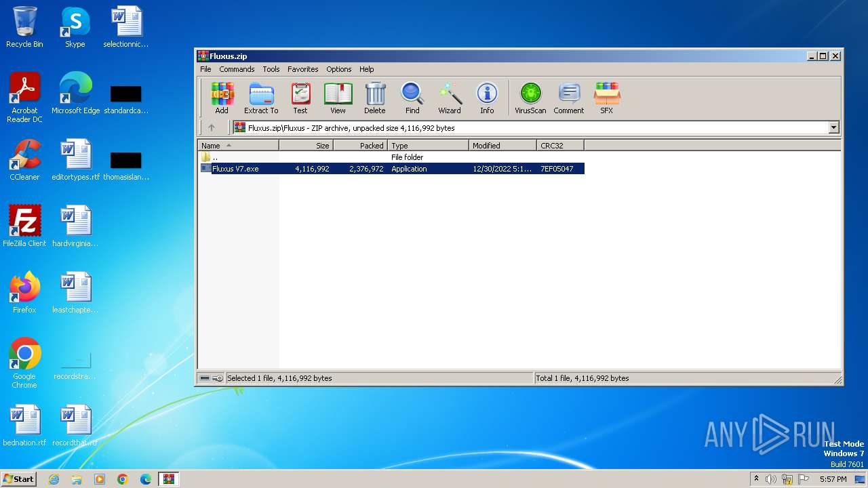The image size is (868, 488).
Task: Expand the archive path dropdown arrow
Action: click(x=834, y=127)
